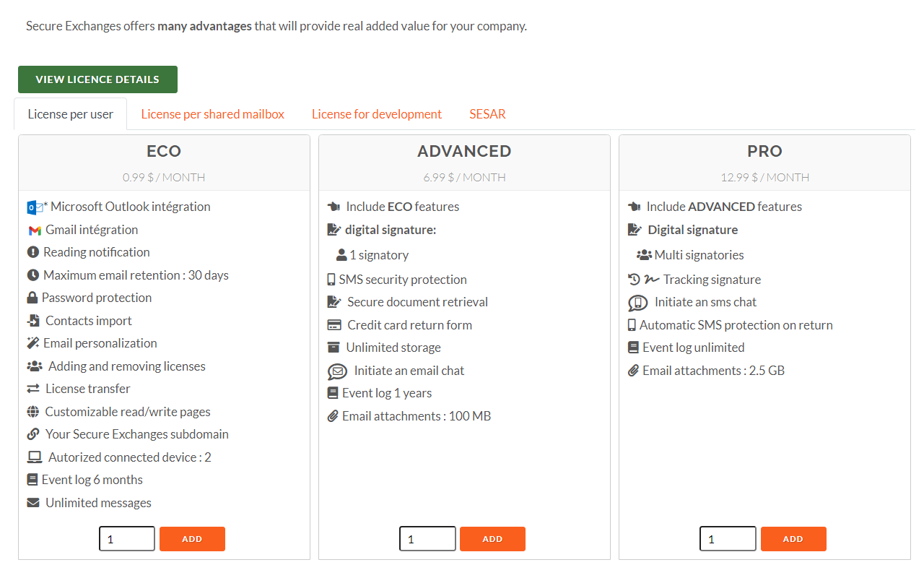Image resolution: width=924 pixels, height=578 pixels.
Task: Click the Your Secure Exchanges subdomain text
Action: pyautogui.click(x=137, y=434)
